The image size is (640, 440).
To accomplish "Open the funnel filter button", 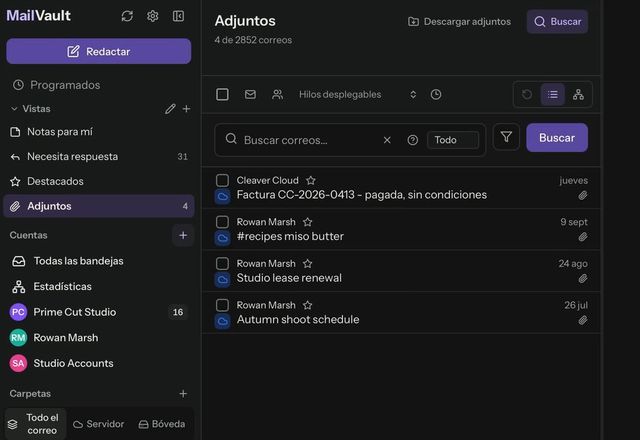I will tap(506, 137).
